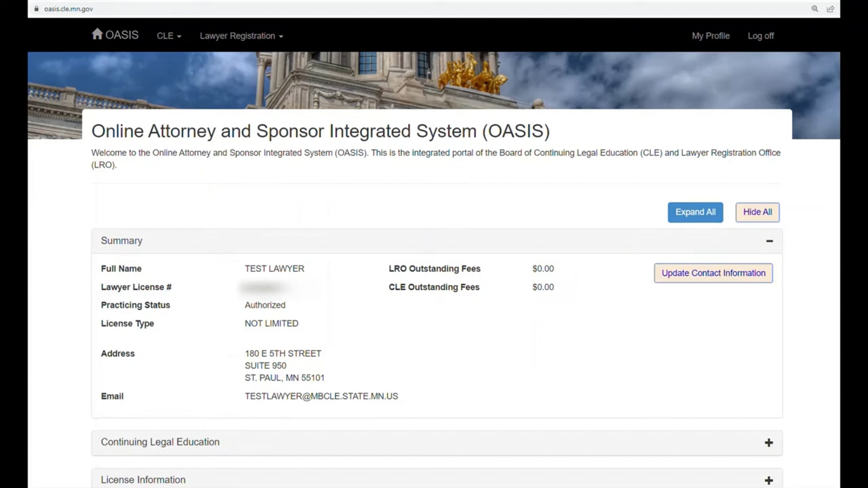The height and width of the screenshot is (488, 868).
Task: Click the CLE Outstanding Fees $0.00 amount
Action: (543, 287)
